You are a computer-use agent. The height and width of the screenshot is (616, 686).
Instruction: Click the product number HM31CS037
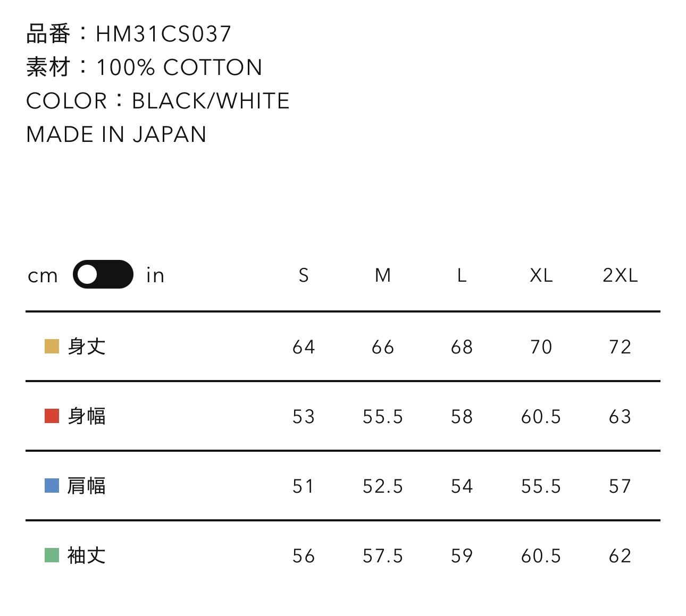[164, 34]
